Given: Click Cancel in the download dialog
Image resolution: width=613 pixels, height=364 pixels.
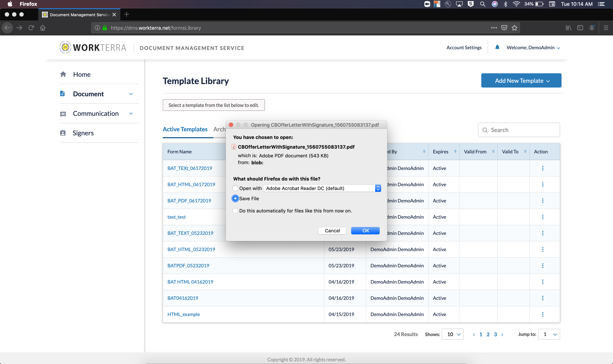Looking at the screenshot, I should (332, 231).
